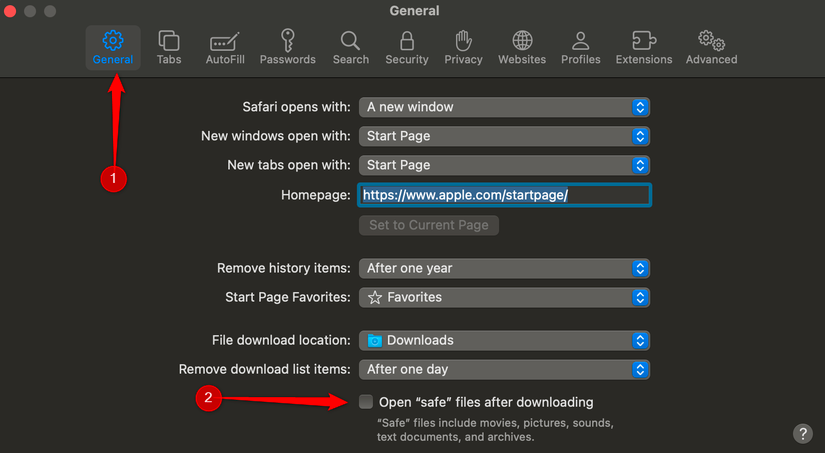Open the help question mark button
825x453 pixels.
point(802,434)
